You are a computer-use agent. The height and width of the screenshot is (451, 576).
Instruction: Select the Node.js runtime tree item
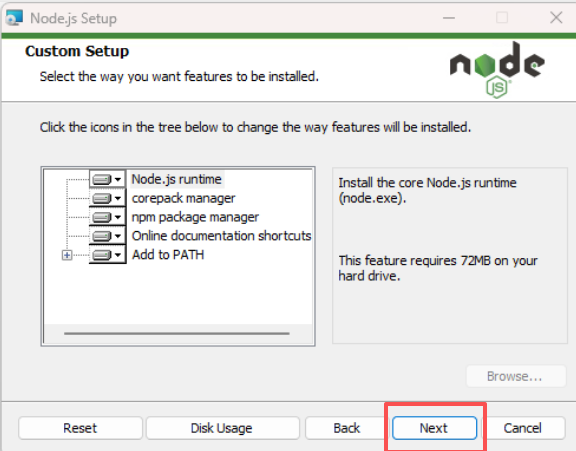[177, 179]
